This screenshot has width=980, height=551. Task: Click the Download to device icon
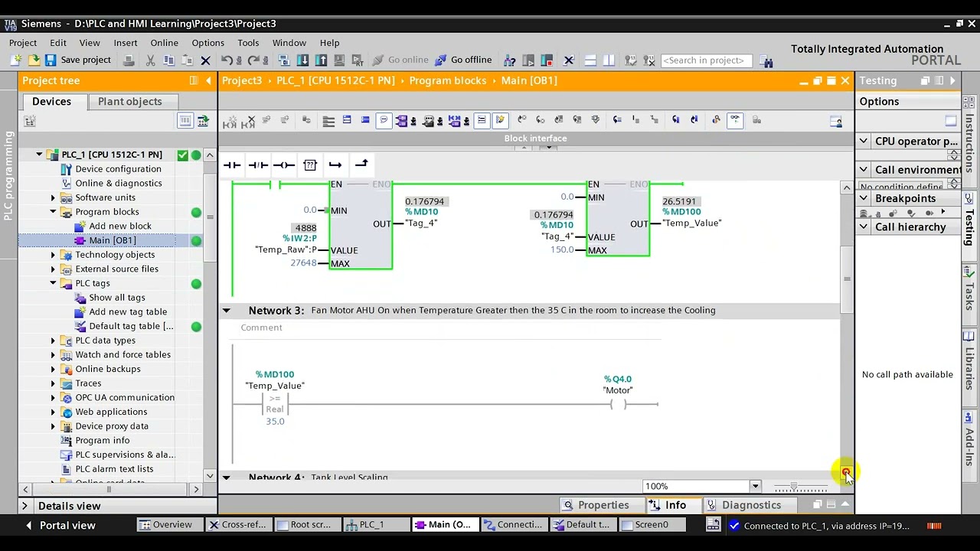pyautogui.click(x=302, y=60)
